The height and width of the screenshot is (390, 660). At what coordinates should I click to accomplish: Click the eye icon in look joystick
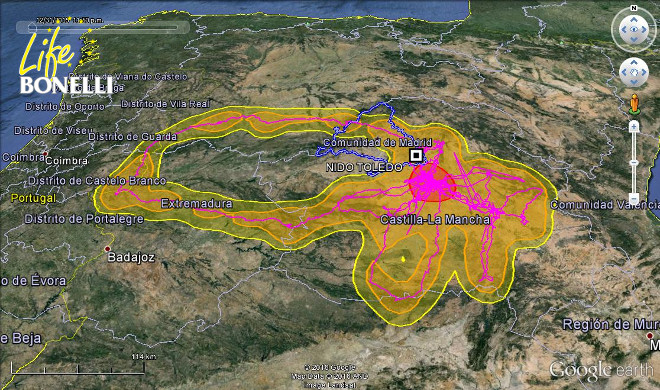click(x=634, y=29)
